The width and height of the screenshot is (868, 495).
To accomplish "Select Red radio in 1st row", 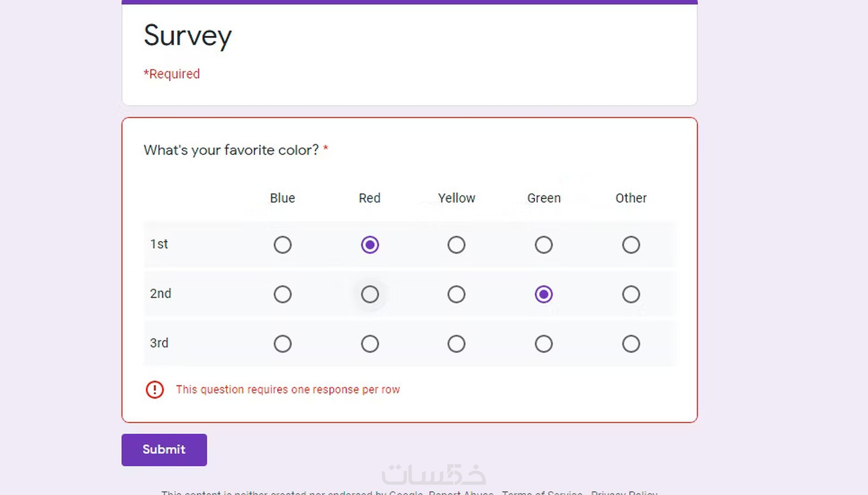I will 370,245.
